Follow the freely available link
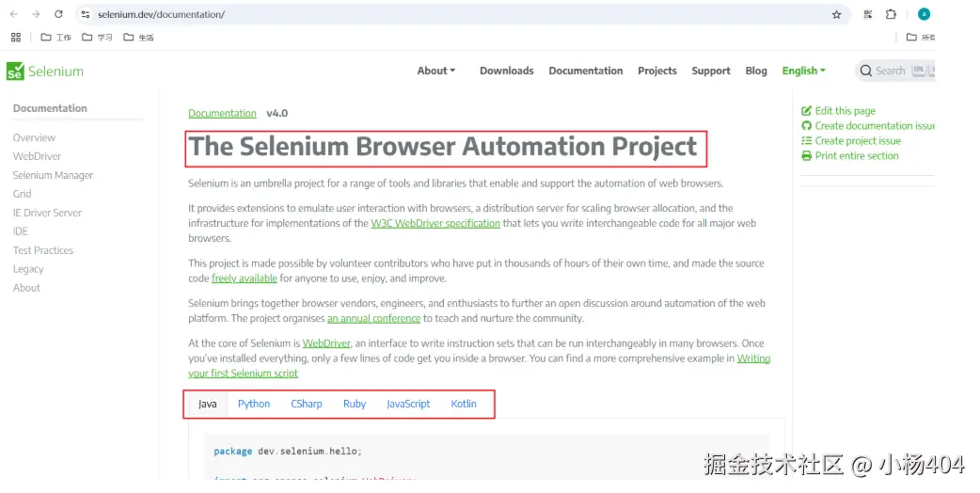This screenshot has width=980, height=493. (245, 278)
